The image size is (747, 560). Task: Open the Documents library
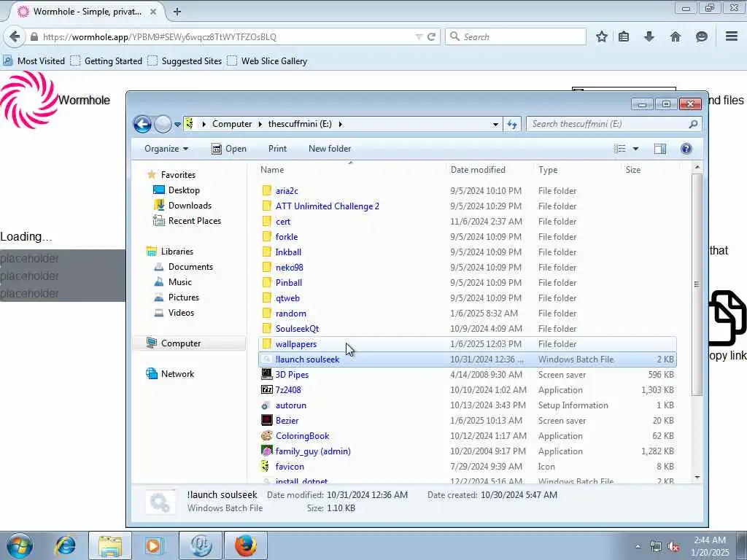(x=183, y=267)
